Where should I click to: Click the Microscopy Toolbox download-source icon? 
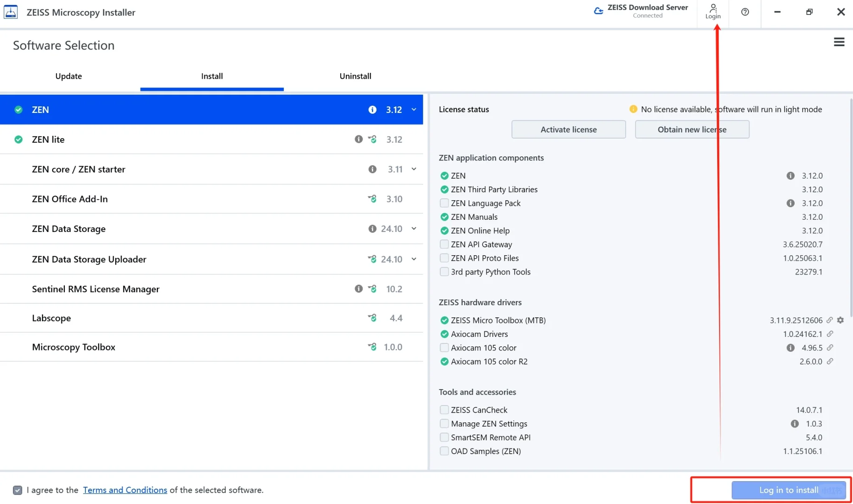372,347
